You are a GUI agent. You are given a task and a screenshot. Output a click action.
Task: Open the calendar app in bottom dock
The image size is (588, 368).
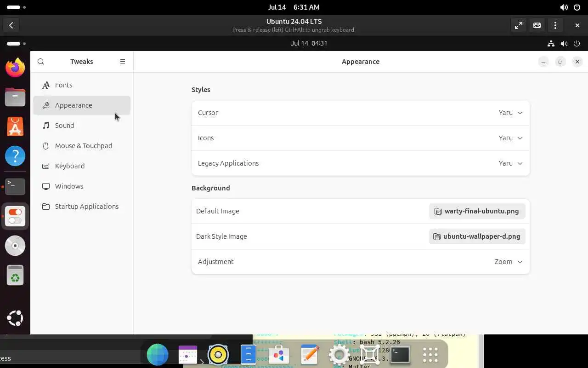tap(188, 355)
